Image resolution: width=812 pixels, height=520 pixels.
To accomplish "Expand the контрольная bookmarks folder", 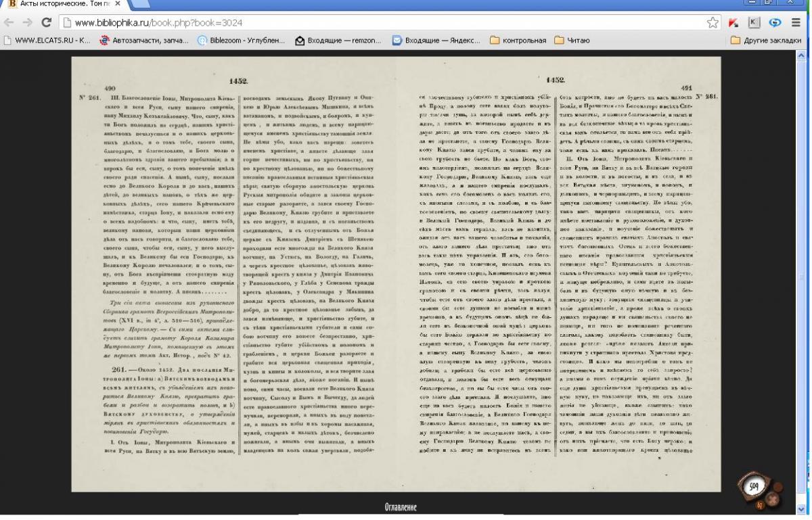I will [518, 40].
